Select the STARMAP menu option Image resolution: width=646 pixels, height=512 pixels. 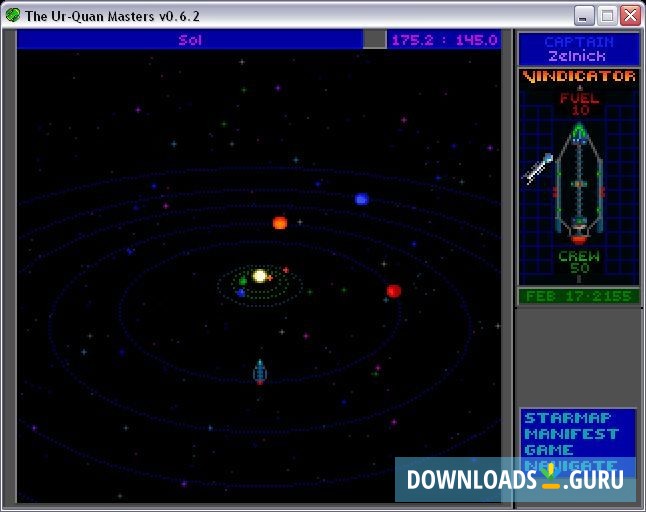pos(567,418)
